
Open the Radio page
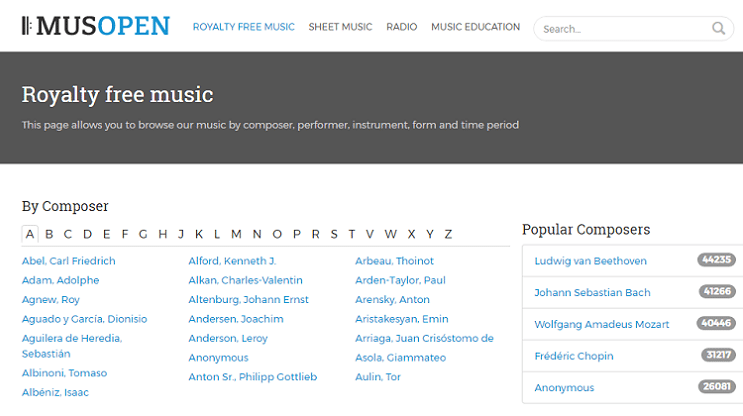point(401,27)
